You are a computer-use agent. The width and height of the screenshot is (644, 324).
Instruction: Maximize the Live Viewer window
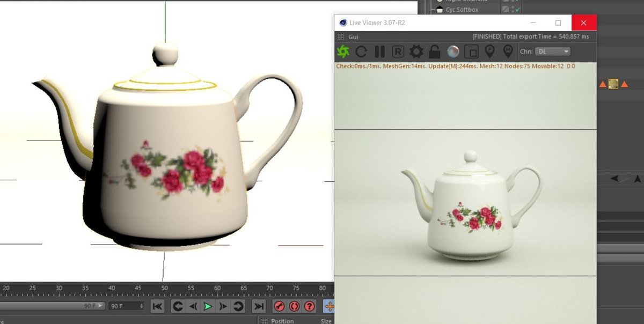pos(558,23)
